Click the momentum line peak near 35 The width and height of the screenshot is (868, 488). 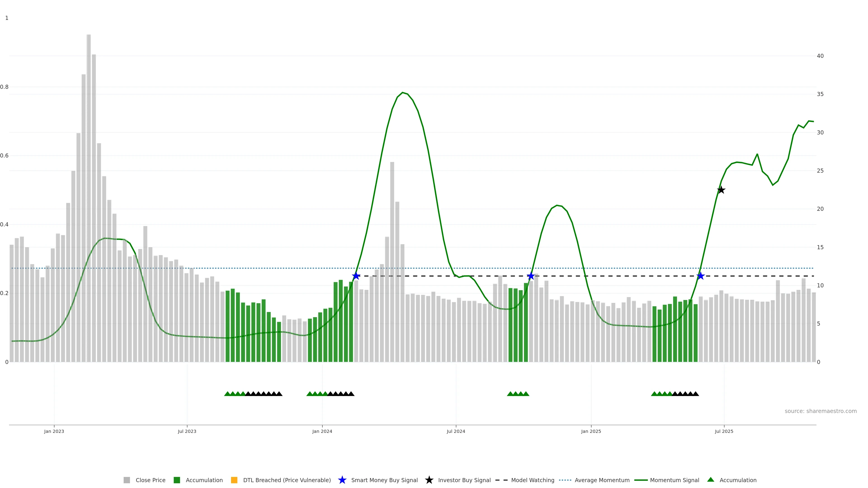[x=402, y=92]
